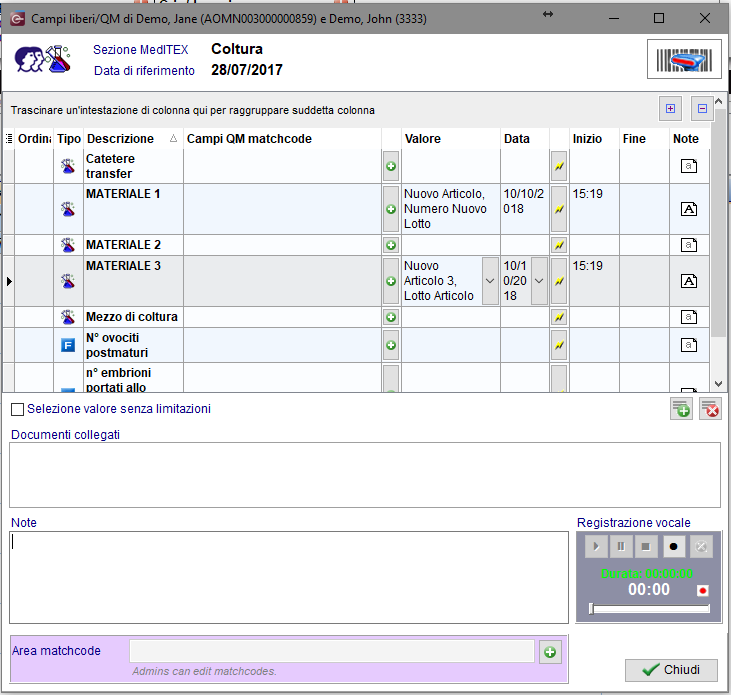Screen dimensions: 731x695
Task: Enable Selezione valore senza limitazioni checkbox
Action: [x=17, y=409]
